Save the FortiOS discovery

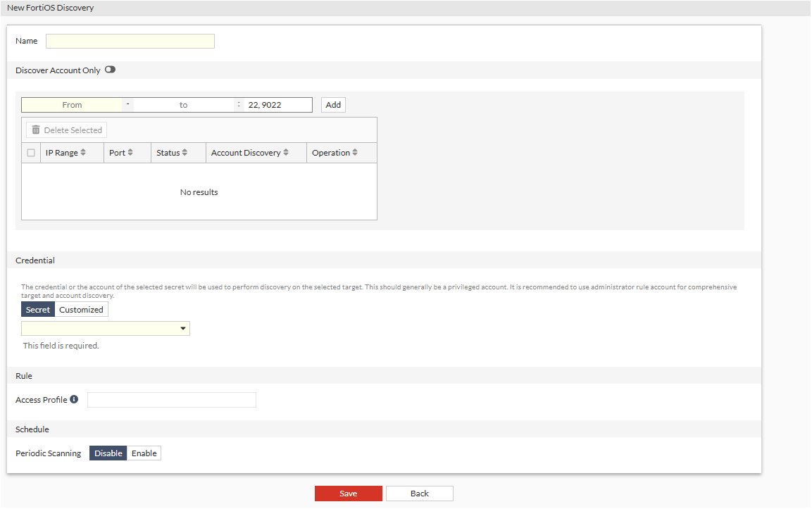349,494
